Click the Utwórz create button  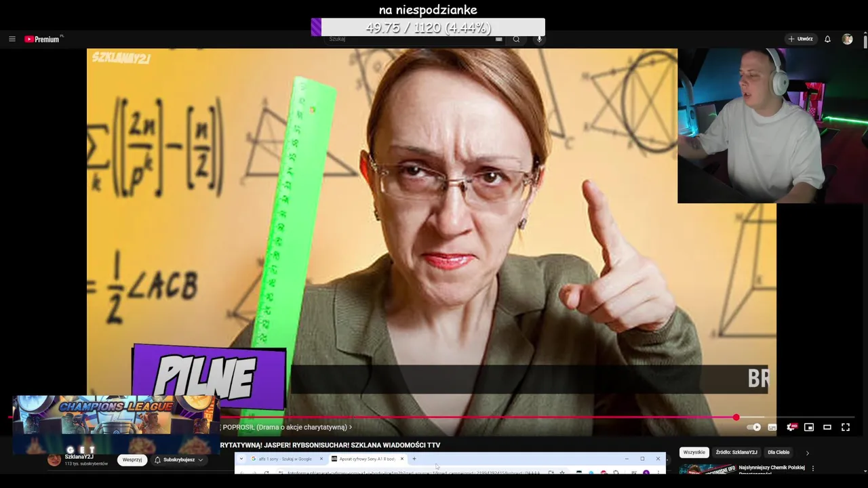[x=800, y=39]
